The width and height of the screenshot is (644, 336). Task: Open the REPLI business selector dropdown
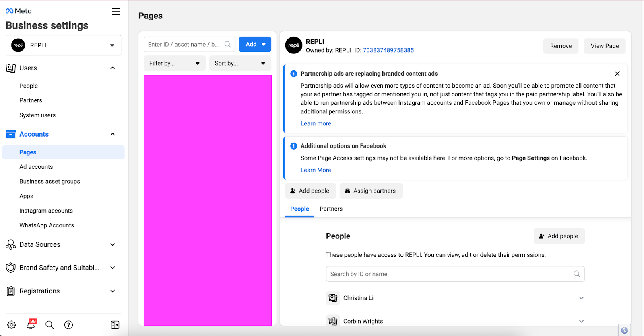63,45
